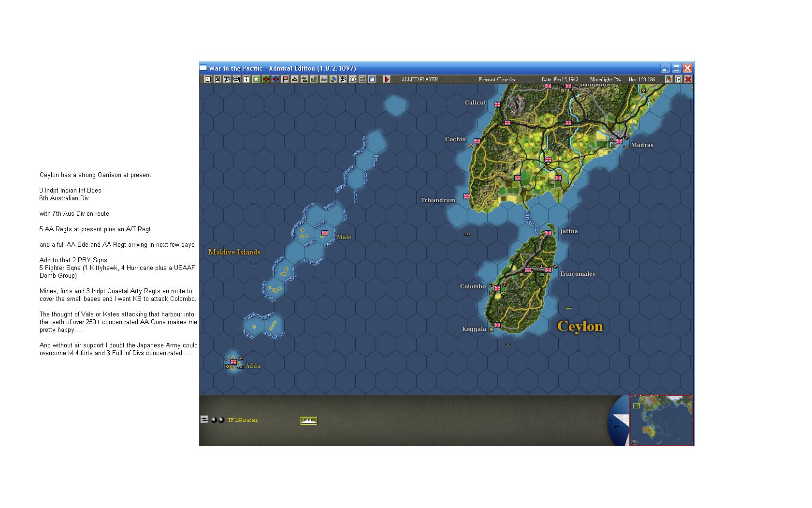
Task: Click the 'Maldive Islands' map label
Action: [x=234, y=252]
